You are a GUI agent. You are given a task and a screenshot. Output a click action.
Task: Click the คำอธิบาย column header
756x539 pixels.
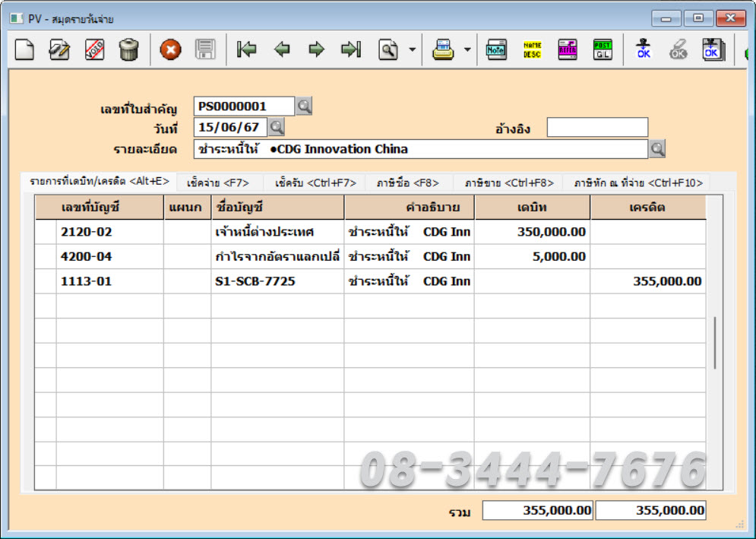(x=410, y=208)
